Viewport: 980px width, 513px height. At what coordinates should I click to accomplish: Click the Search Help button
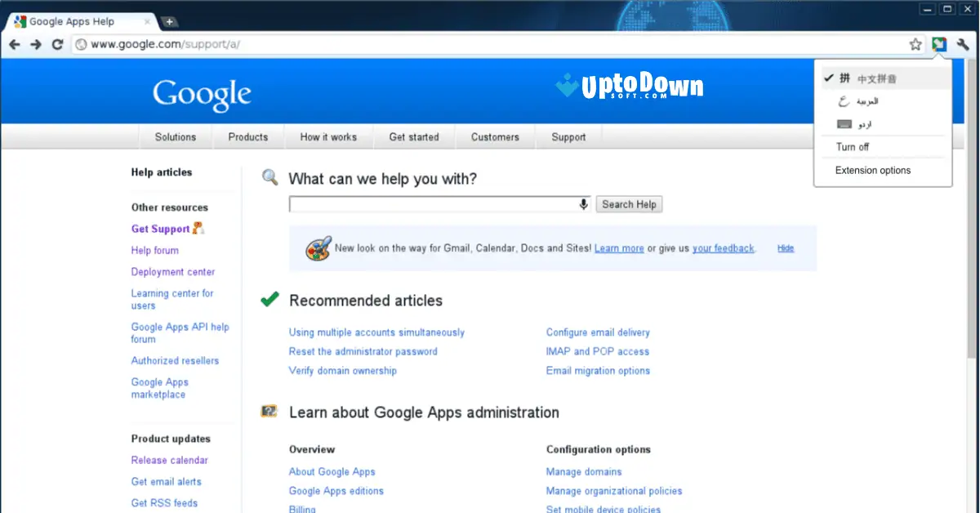629,203
